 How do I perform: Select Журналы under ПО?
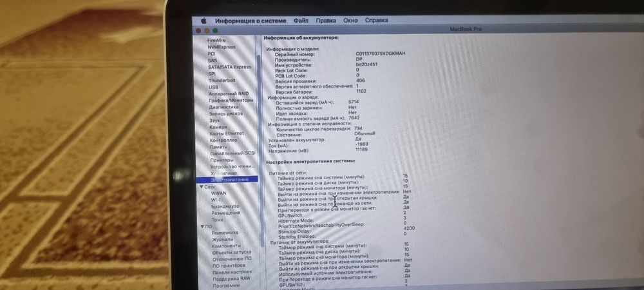(223, 239)
